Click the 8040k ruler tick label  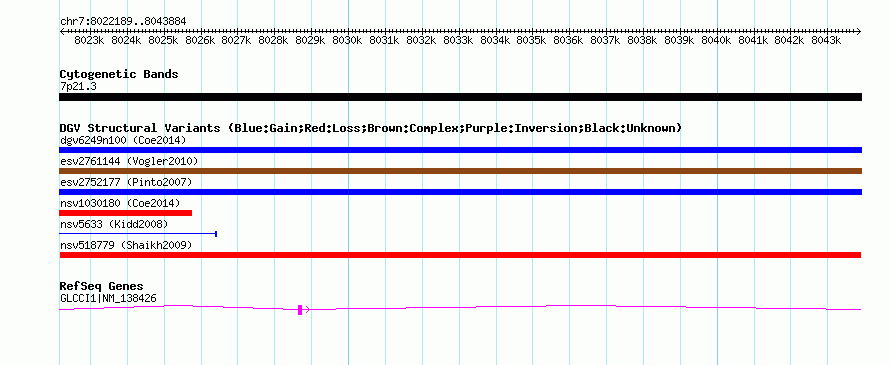pyautogui.click(x=715, y=41)
